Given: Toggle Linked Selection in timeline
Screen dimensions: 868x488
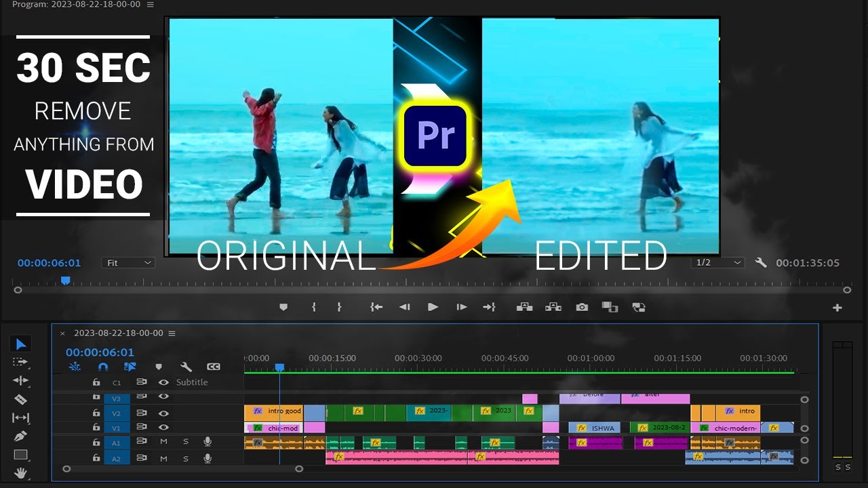Looking at the screenshot, I should coord(130,367).
